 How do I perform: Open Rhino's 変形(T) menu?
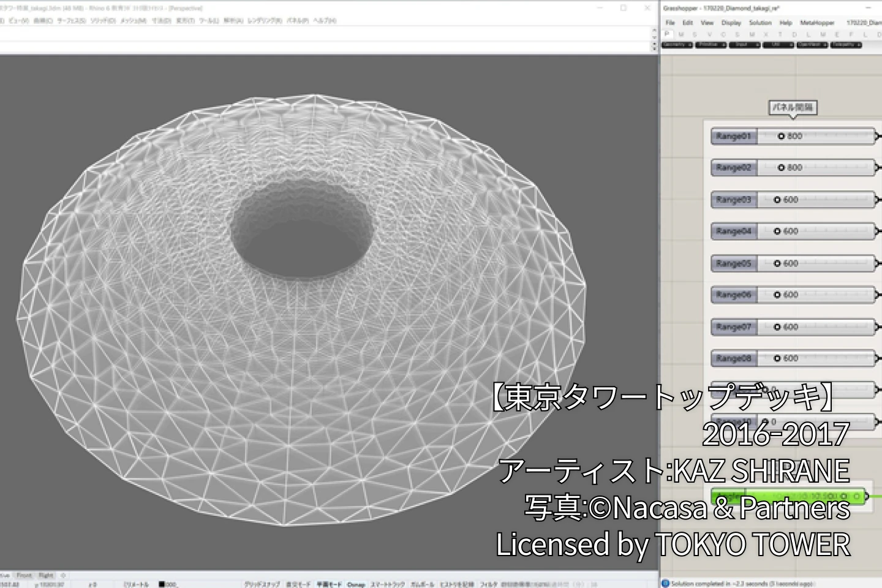(x=186, y=21)
